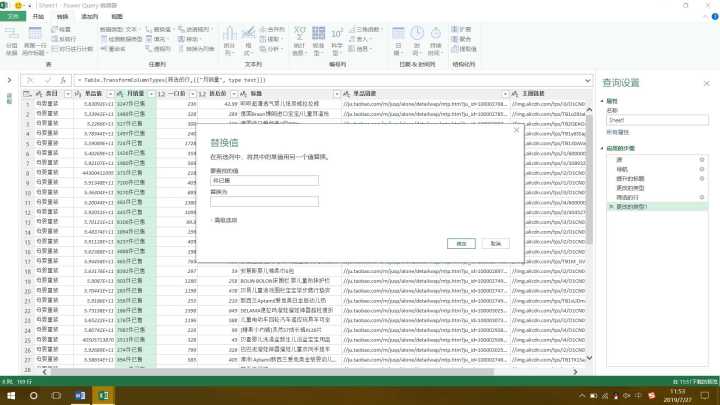The image size is (720, 405).
Task: Collapse the 应用的步骤 section
Action: point(604,148)
